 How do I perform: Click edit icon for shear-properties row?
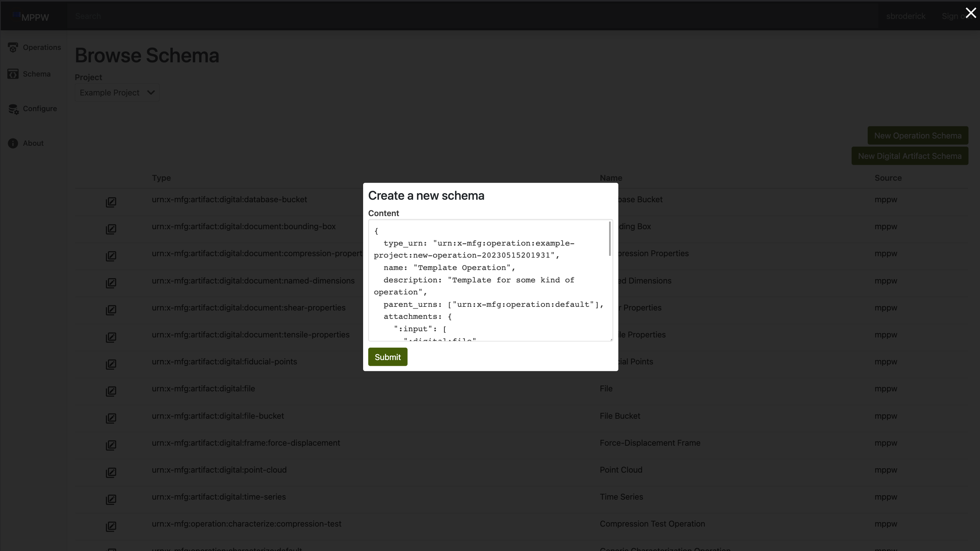pos(111,310)
